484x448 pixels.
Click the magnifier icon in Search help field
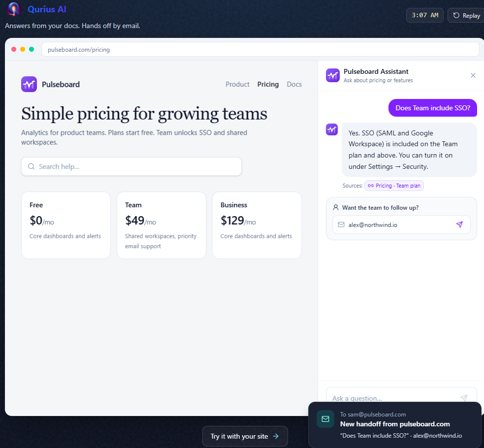point(31,166)
